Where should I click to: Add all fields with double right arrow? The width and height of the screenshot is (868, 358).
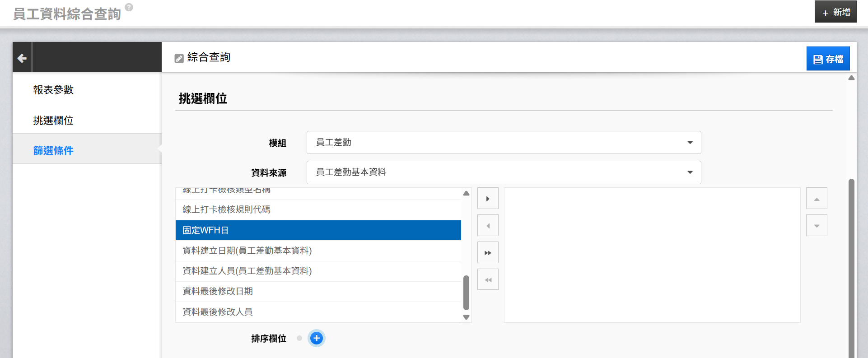[x=488, y=253]
